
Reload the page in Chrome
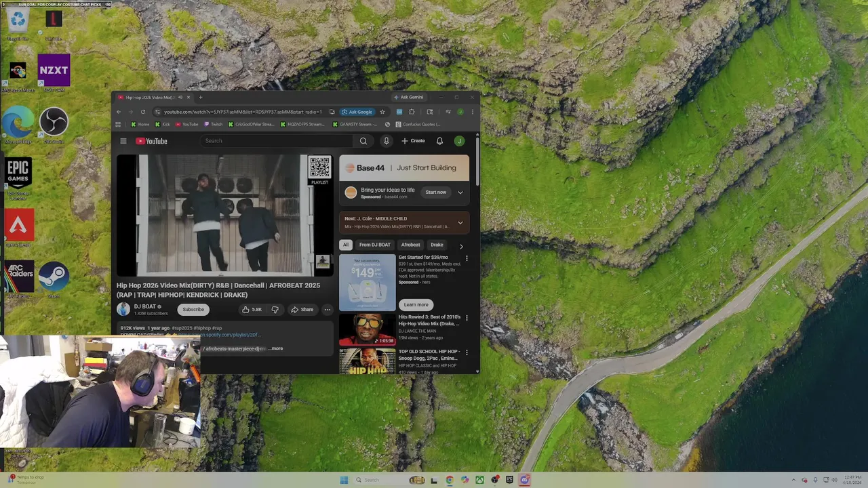(x=143, y=112)
